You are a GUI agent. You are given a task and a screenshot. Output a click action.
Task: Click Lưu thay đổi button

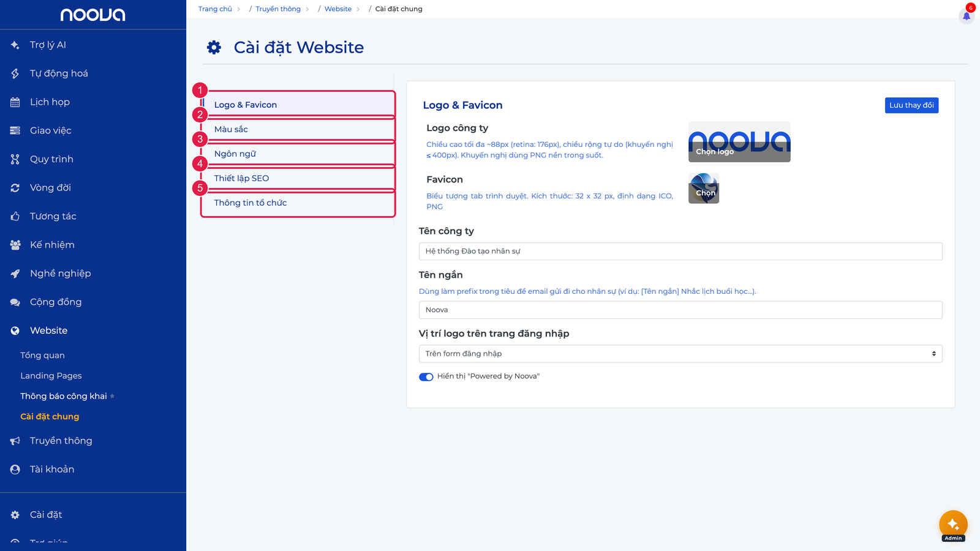pyautogui.click(x=911, y=105)
